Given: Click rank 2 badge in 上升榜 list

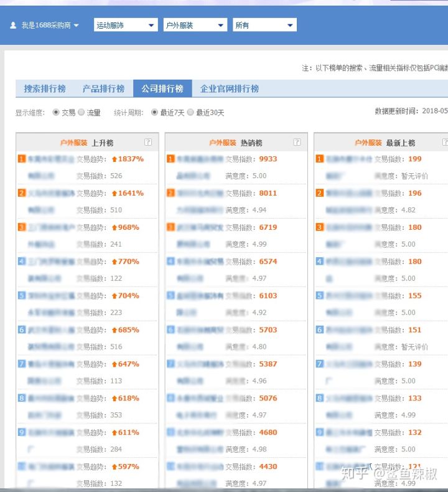Looking at the screenshot, I should click(x=21, y=193).
